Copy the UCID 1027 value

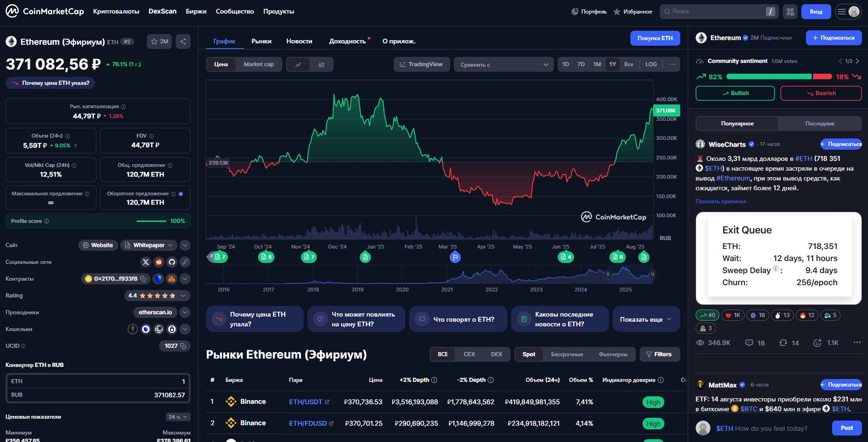(183, 346)
